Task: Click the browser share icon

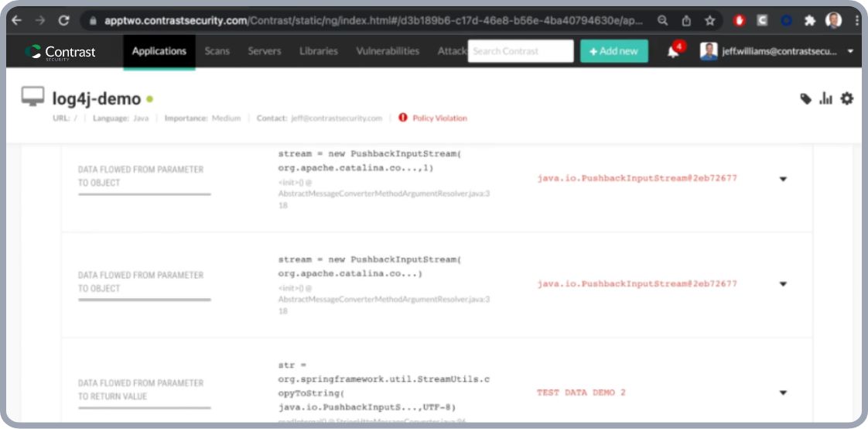Action: click(x=686, y=21)
